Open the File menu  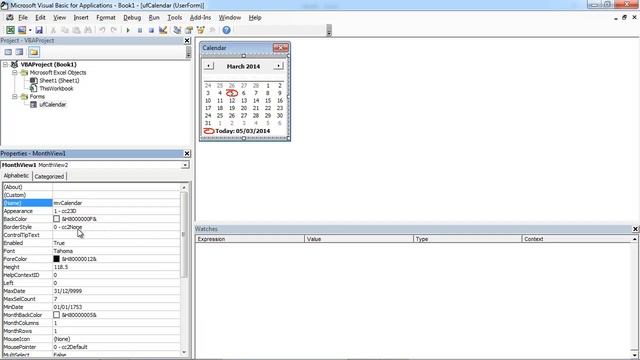coord(23,18)
